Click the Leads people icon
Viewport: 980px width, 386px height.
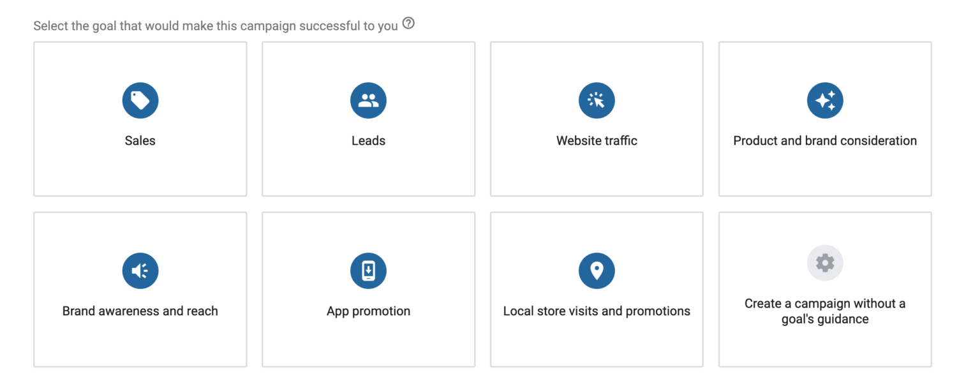click(x=368, y=100)
